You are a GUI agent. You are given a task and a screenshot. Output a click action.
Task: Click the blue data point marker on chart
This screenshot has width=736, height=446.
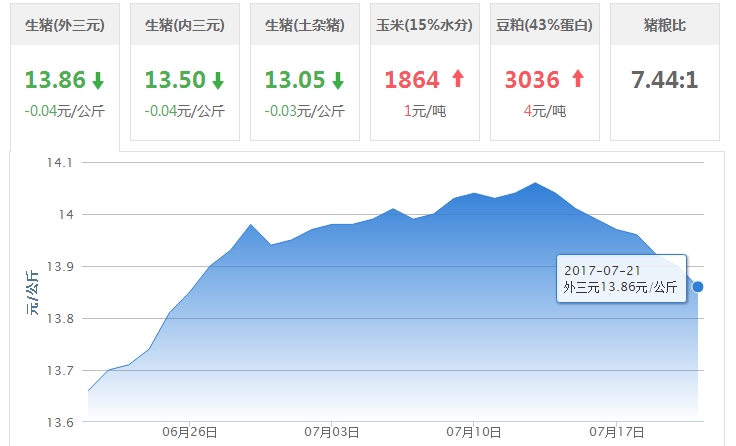[x=697, y=287]
